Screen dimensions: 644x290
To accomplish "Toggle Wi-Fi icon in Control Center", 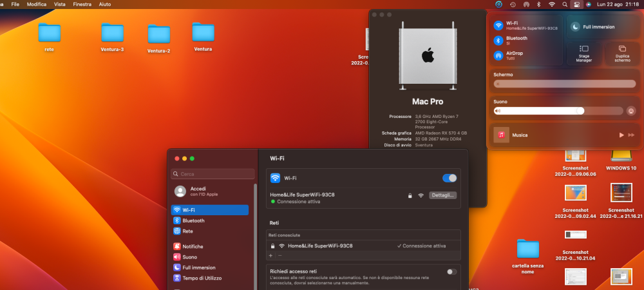I will point(498,26).
